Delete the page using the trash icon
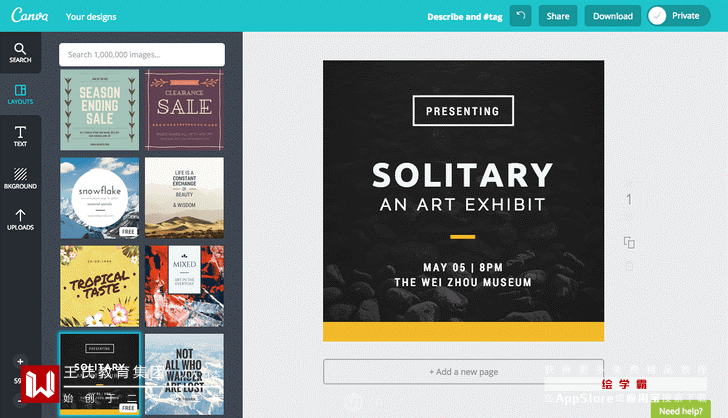The width and height of the screenshot is (728, 418). [x=629, y=266]
